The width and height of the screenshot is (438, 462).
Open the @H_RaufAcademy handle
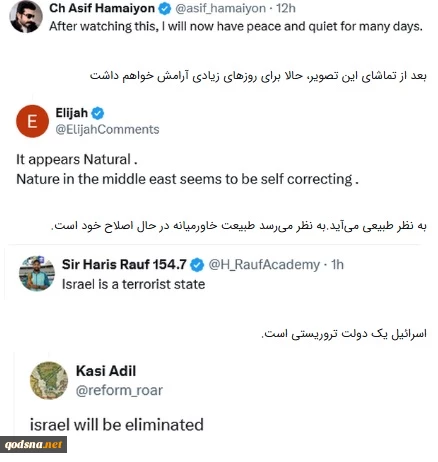264,265
